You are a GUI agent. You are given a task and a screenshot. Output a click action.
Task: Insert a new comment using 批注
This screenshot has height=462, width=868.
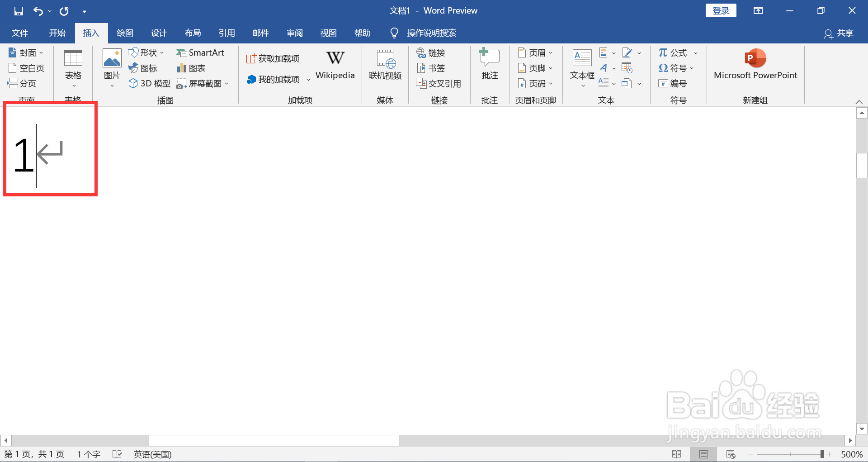coord(489,63)
